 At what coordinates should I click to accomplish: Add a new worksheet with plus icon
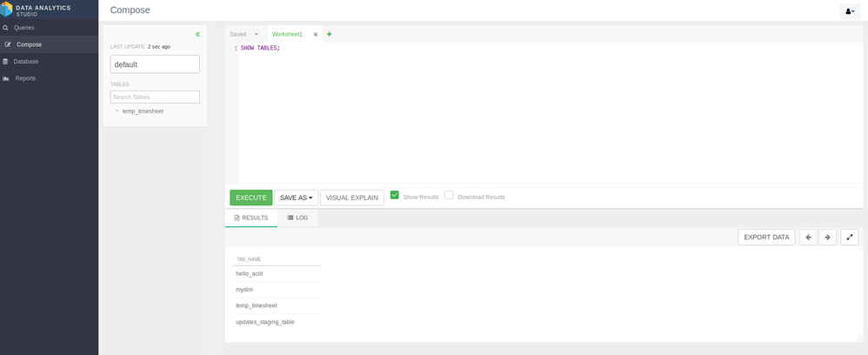(x=330, y=34)
